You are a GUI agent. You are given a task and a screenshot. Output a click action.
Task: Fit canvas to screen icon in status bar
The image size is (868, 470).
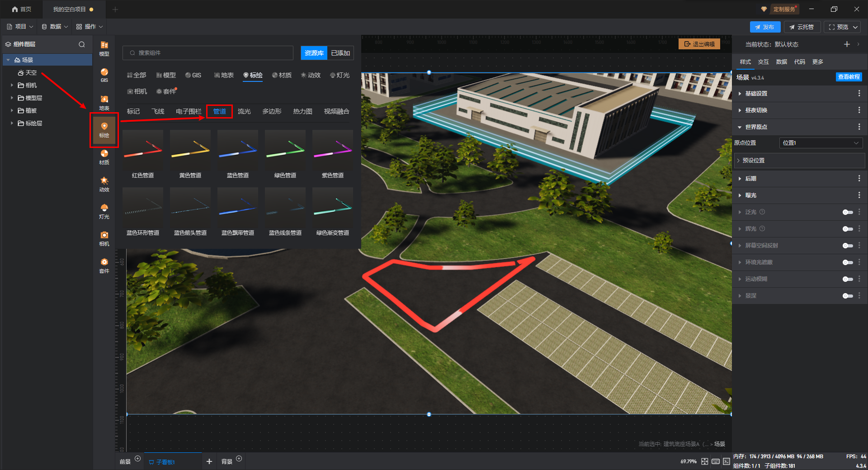705,461
